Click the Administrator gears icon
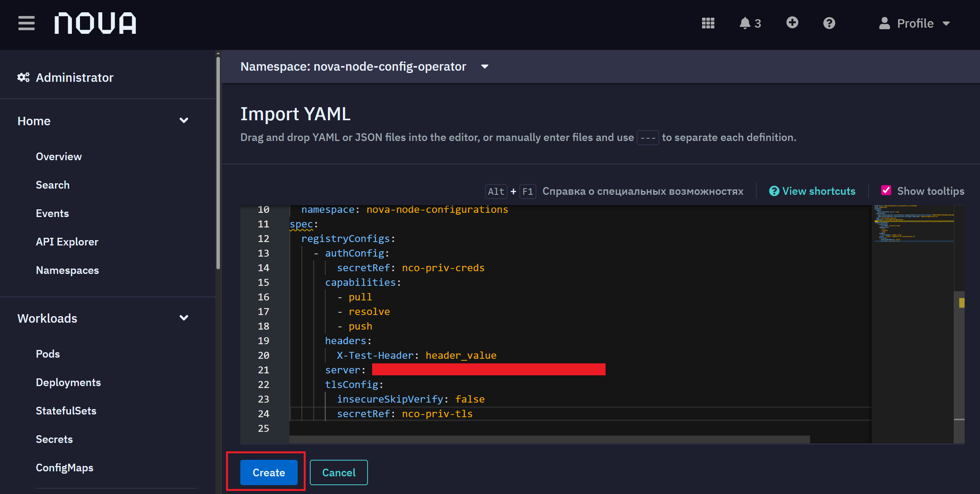 (23, 77)
